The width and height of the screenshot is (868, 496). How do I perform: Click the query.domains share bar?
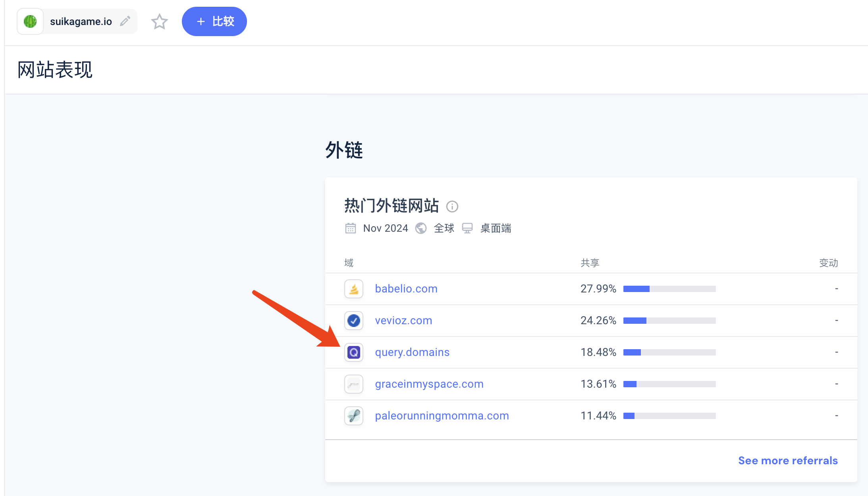[x=669, y=352]
